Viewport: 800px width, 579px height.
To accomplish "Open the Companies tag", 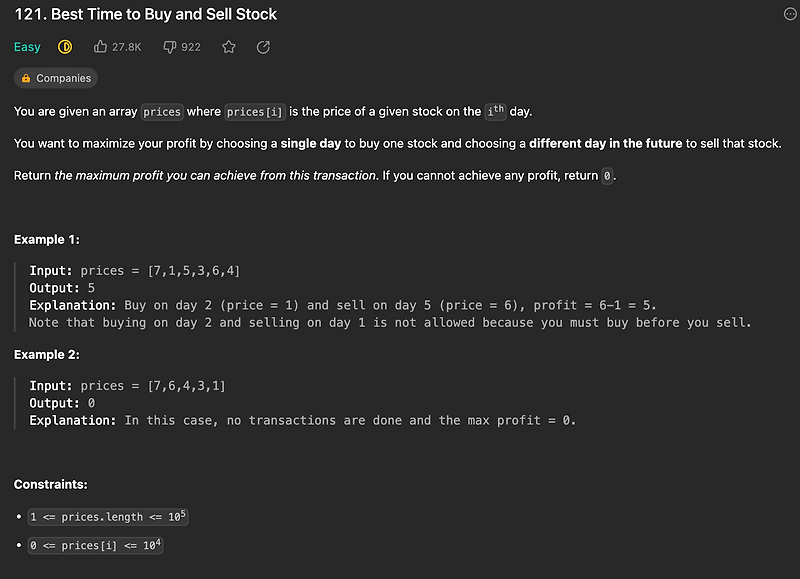I will pos(62,77).
